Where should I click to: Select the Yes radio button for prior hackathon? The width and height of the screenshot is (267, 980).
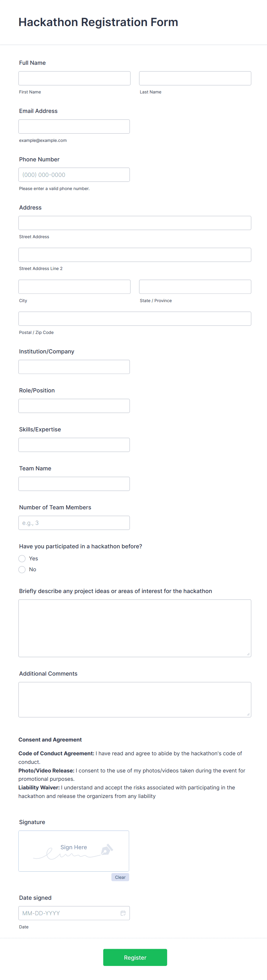22,558
